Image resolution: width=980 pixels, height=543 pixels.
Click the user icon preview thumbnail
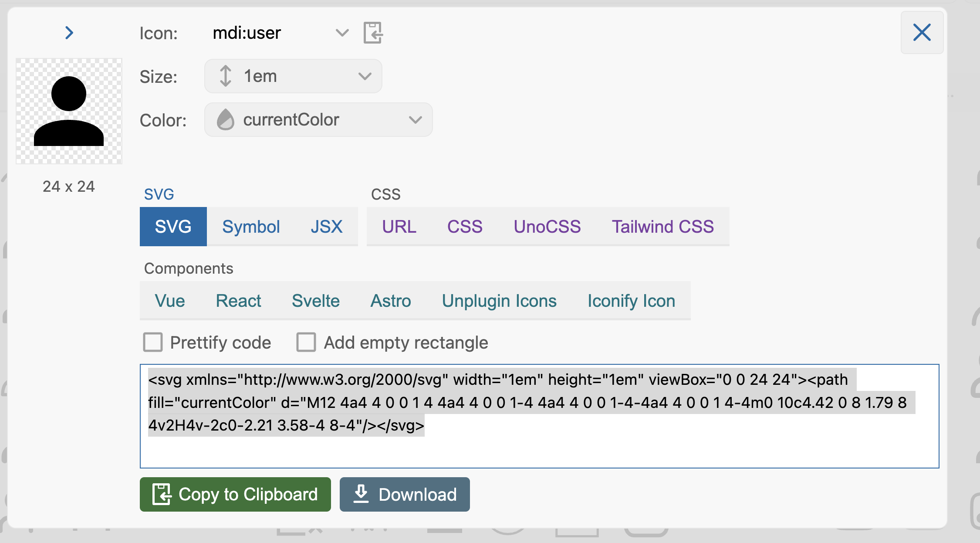tap(69, 111)
